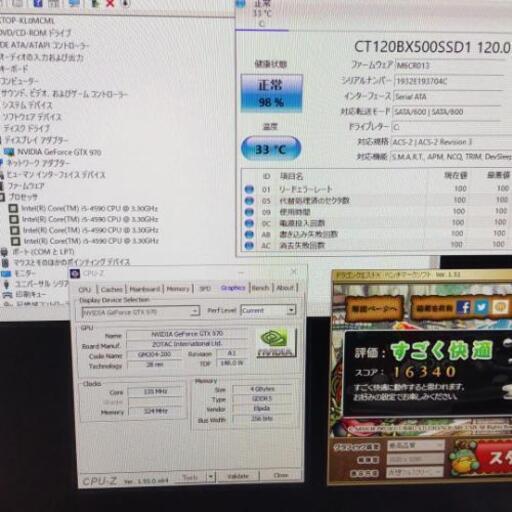Click the Facebook share icon
This screenshot has width=512, height=512.
464,307
